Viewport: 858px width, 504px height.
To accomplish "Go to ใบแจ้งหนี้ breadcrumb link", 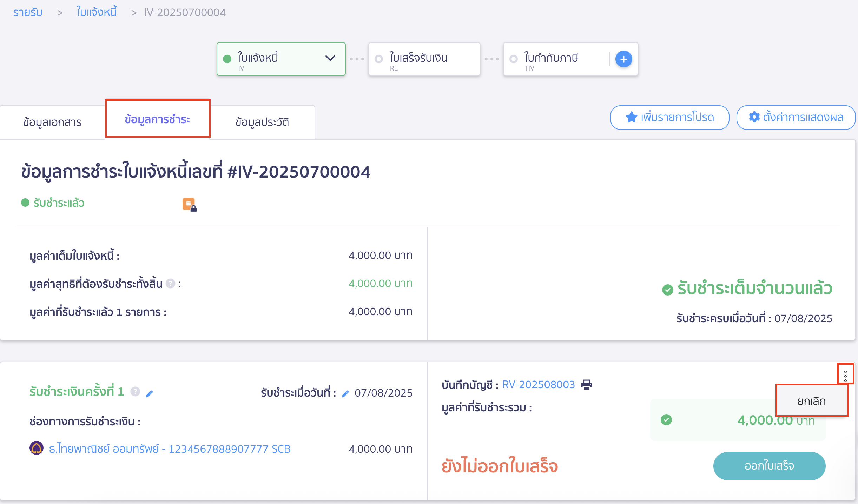I will tap(97, 13).
